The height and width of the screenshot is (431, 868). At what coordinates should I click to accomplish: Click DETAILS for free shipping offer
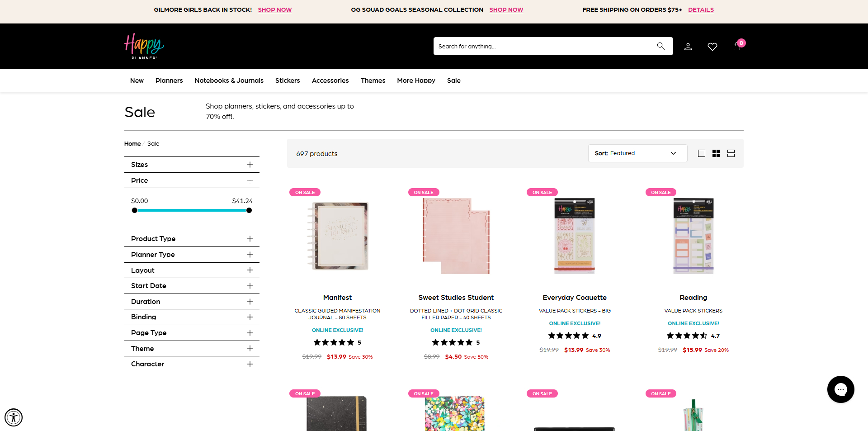tap(701, 9)
